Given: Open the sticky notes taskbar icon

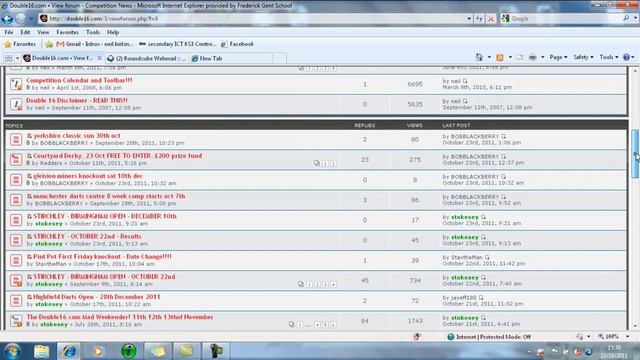Looking at the screenshot, I should click(158, 351).
